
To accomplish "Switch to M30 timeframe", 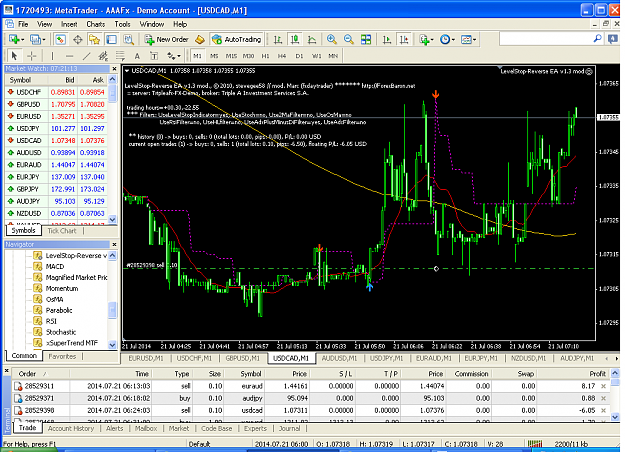I will 248,56.
